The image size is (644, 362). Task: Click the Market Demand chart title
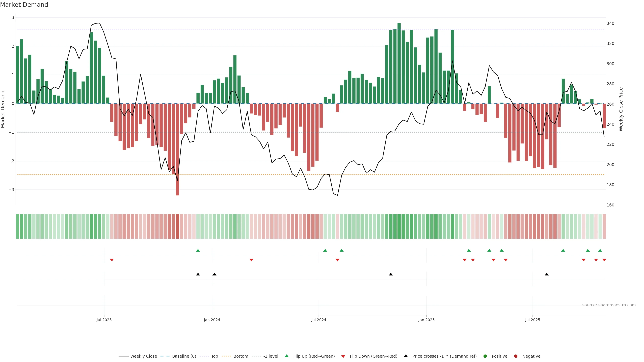(x=24, y=5)
